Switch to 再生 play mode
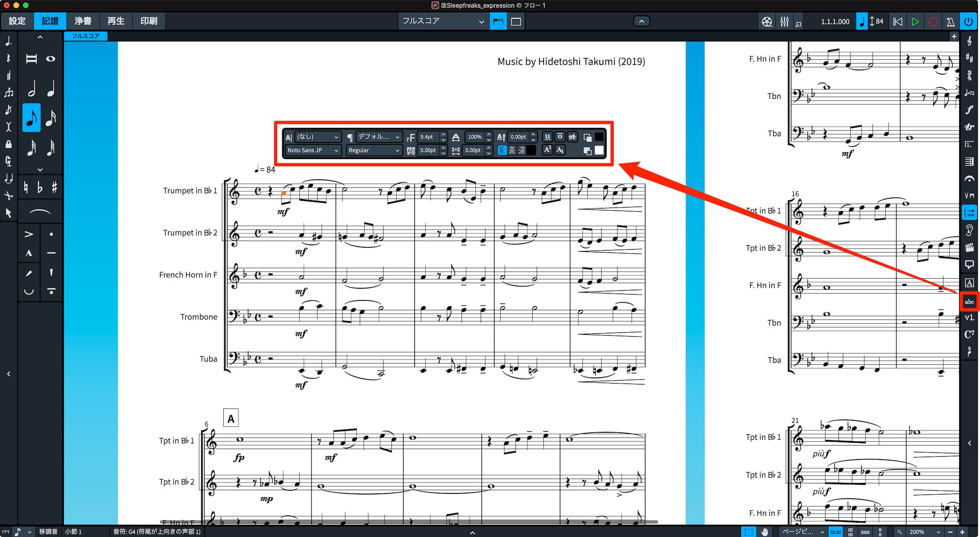The height and width of the screenshot is (537, 980). pos(116,22)
